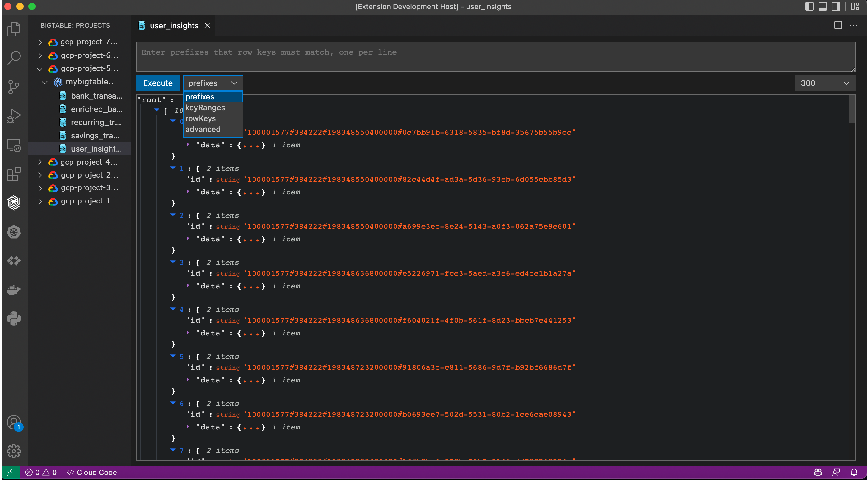The image size is (868, 484).
Task: Open the enriched_ba... table
Action: (x=91, y=109)
